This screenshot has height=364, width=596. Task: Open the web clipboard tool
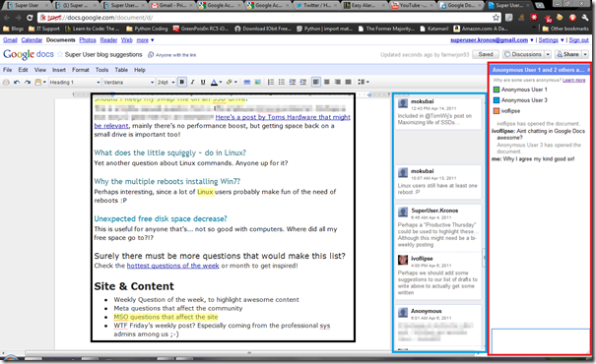[40, 82]
